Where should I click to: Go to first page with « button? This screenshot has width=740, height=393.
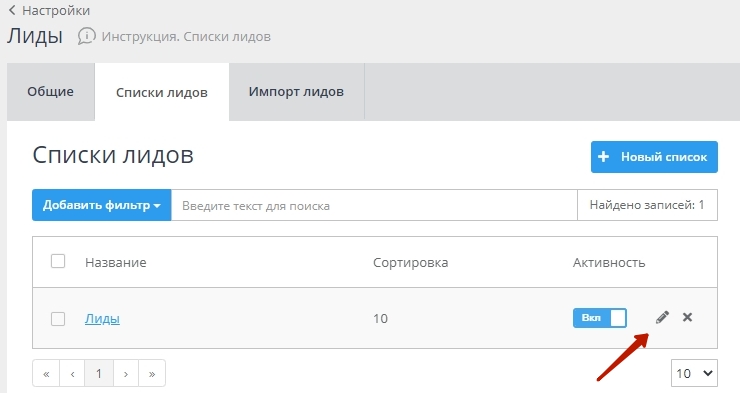point(46,374)
